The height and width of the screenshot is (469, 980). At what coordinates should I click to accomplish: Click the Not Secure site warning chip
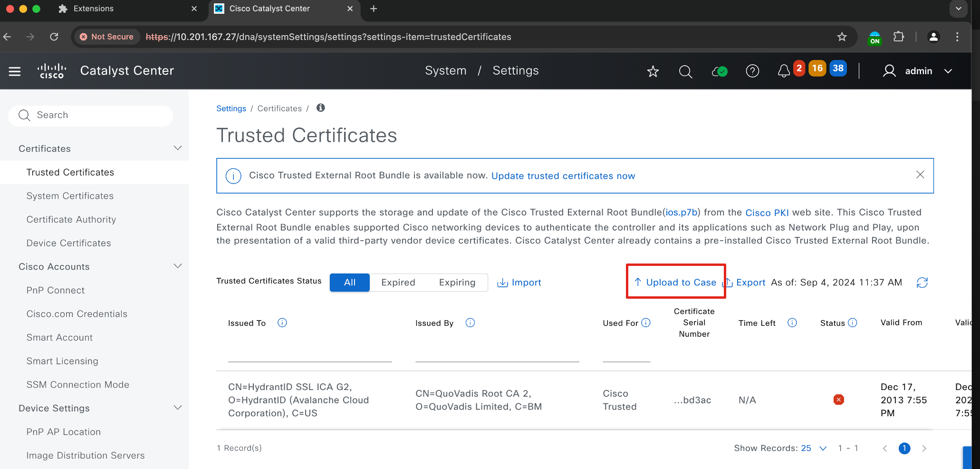click(106, 37)
